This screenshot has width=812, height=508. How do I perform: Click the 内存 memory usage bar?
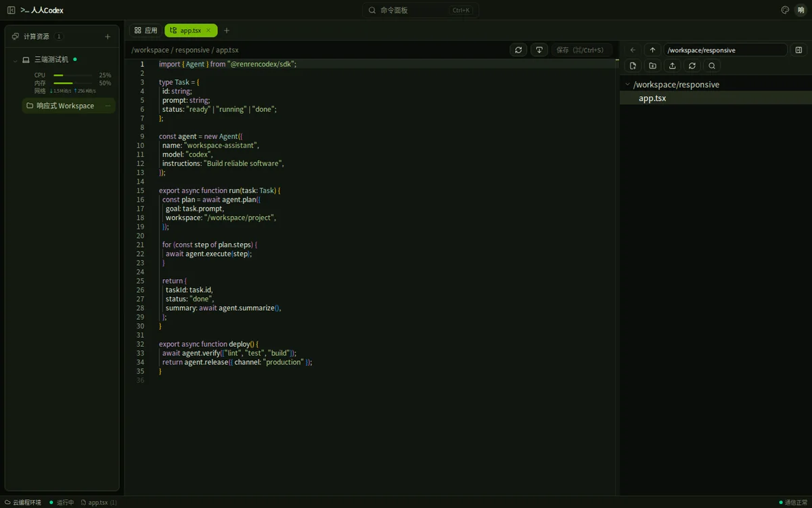72,83
